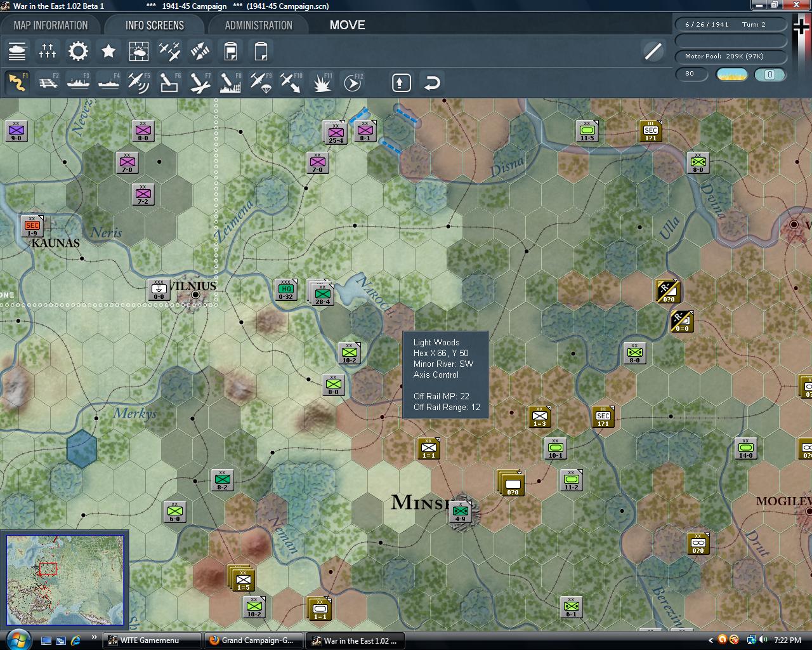Select the 8-2 green unit counter
812x650 pixels.
(223, 481)
